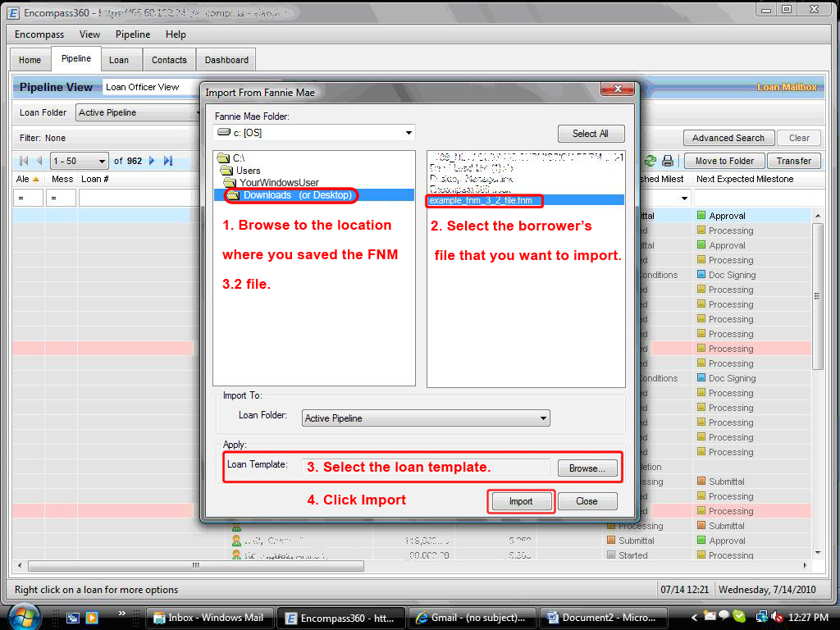Switch to the Dashboard tab
840x630 pixels.
point(226,60)
